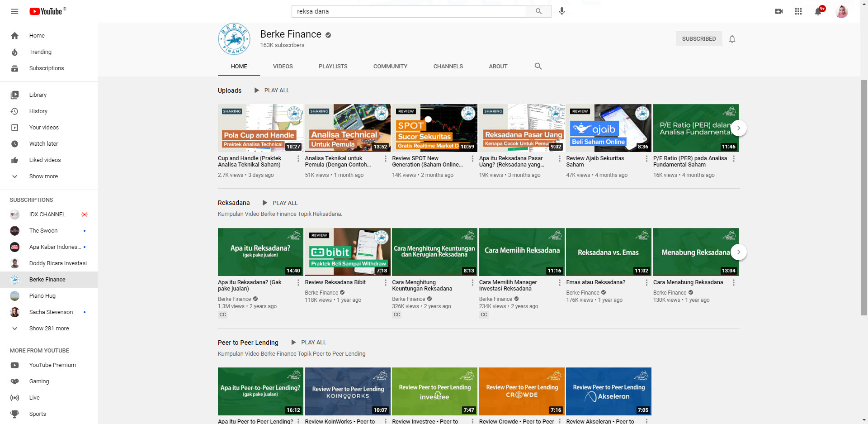Open the hamburger guide menu
The image size is (868, 424).
coord(14,11)
